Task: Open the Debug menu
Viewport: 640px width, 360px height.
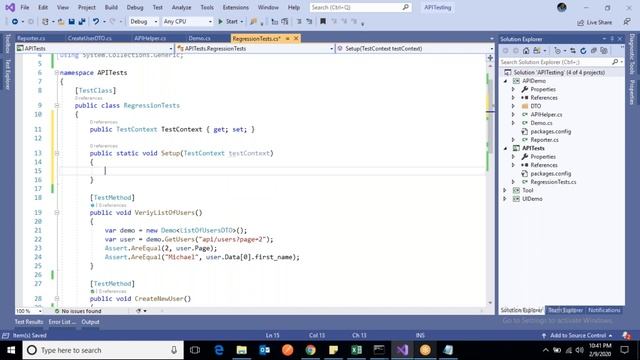Action: [135, 7]
